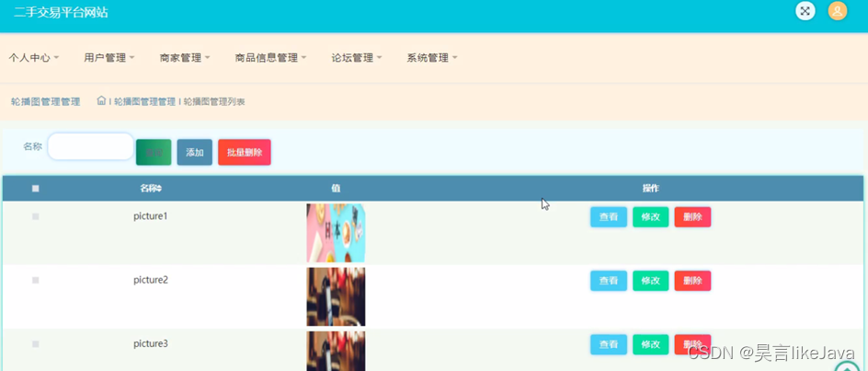Screen dimensions: 868x371
Task: Toggle fullscreen with the expand icon
Action: point(805,10)
